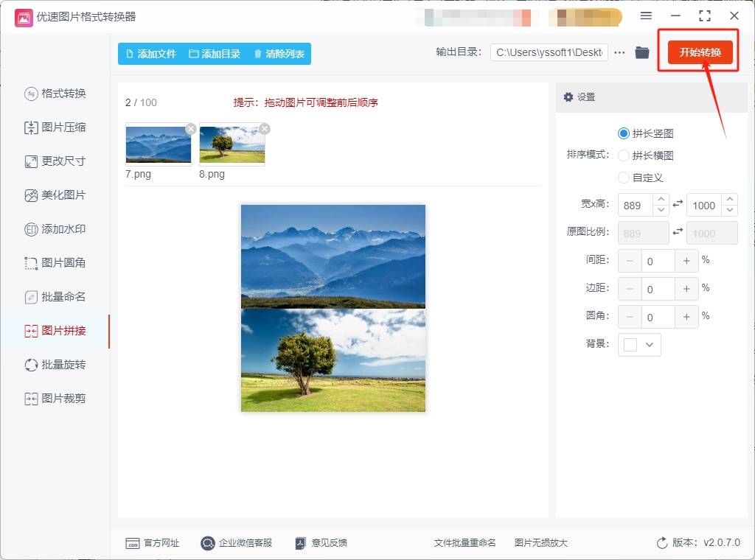
Task: Click swap icon in 原图比例 row
Action: (678, 232)
